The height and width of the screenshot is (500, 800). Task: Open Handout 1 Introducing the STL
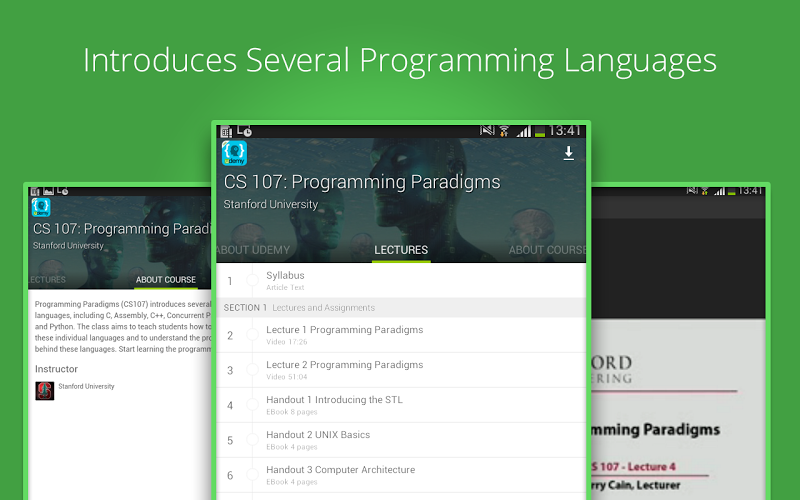pyautogui.click(x=401, y=405)
